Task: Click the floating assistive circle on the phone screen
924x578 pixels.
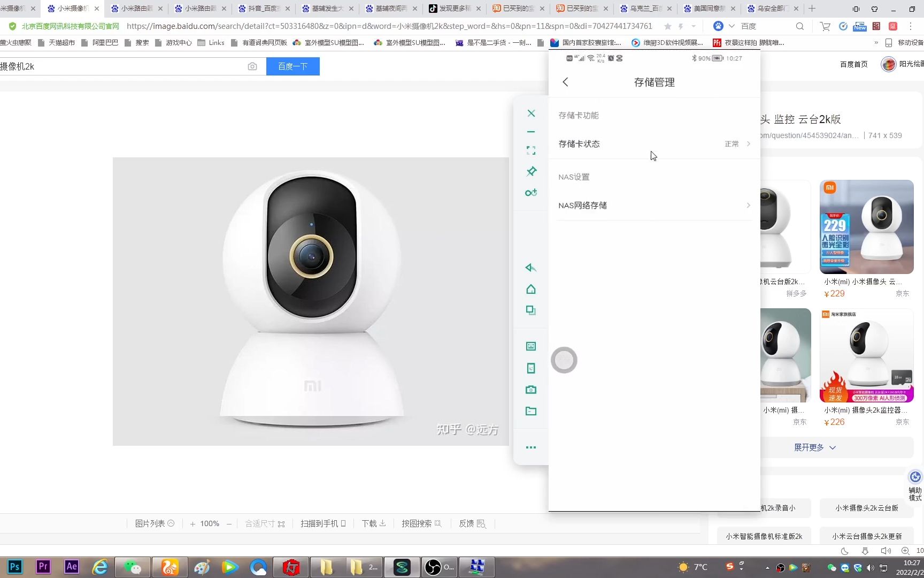Action: click(564, 360)
